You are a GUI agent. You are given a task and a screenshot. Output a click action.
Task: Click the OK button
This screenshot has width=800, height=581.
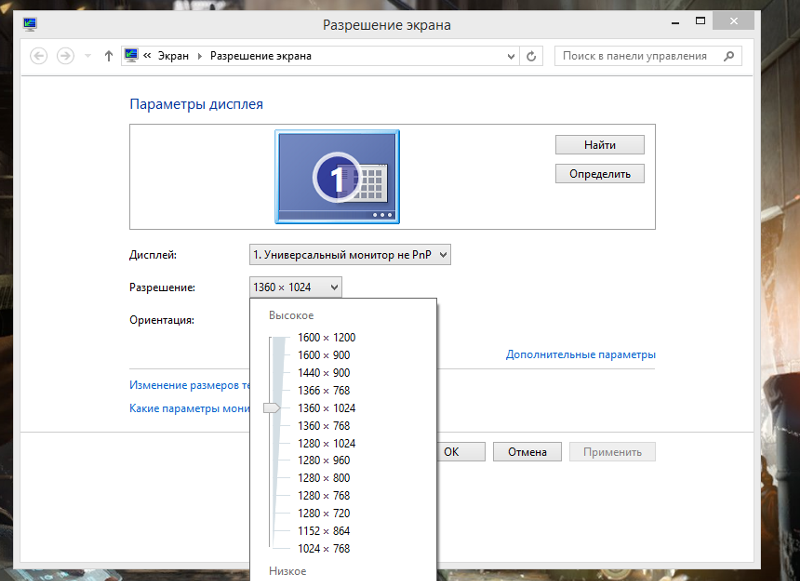pos(461,452)
